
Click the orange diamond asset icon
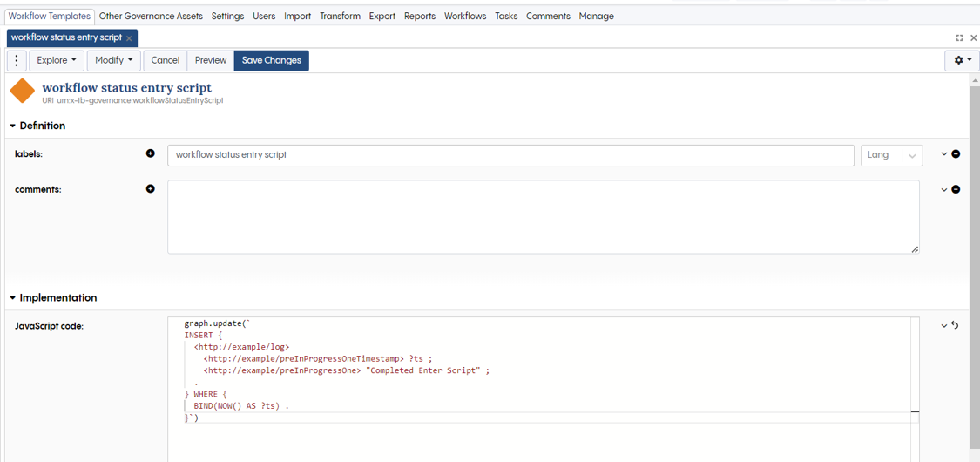pyautogui.click(x=22, y=91)
